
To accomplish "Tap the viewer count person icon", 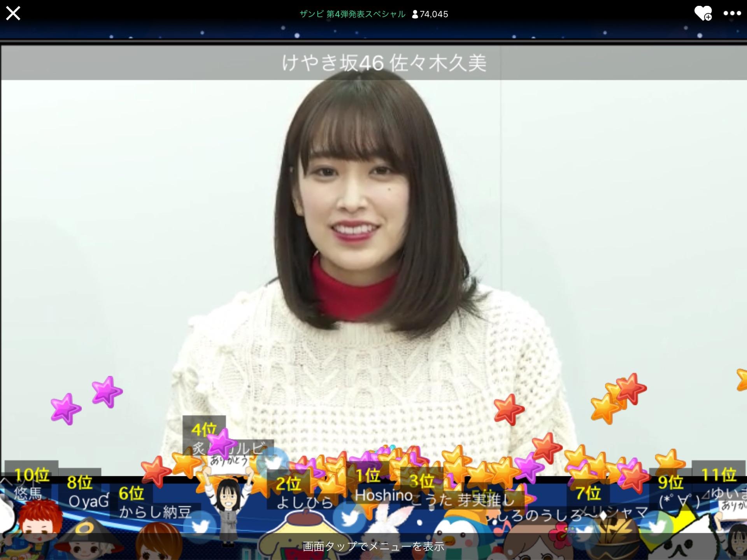I will click(415, 14).
